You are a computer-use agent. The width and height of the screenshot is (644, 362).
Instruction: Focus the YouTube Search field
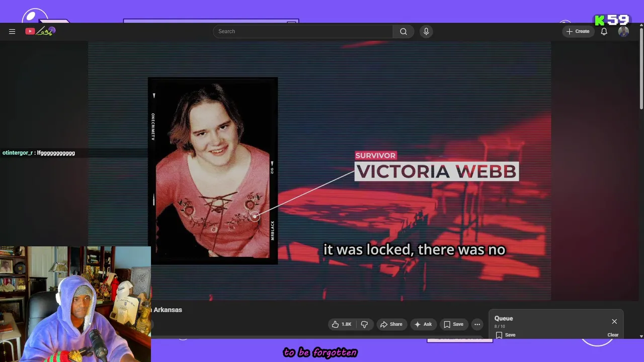click(303, 31)
